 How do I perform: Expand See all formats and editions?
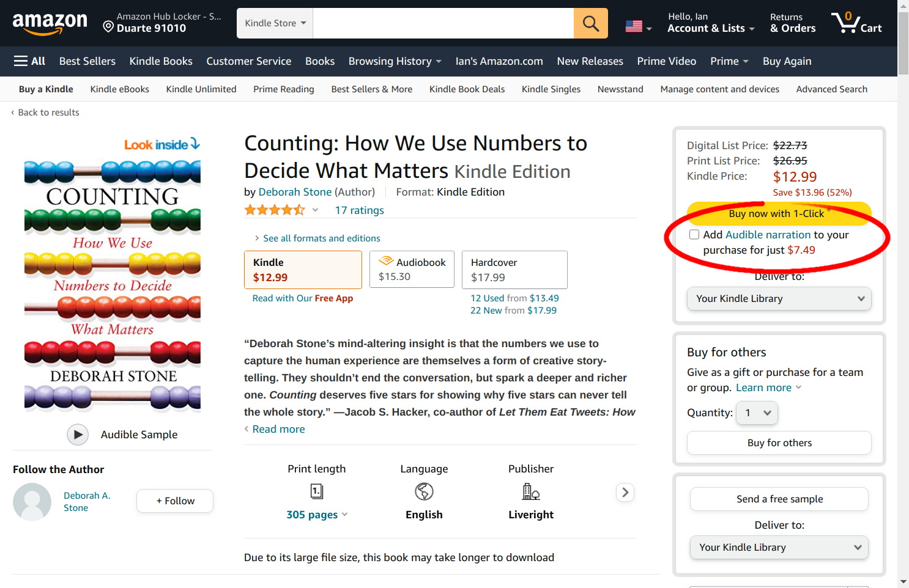(321, 238)
